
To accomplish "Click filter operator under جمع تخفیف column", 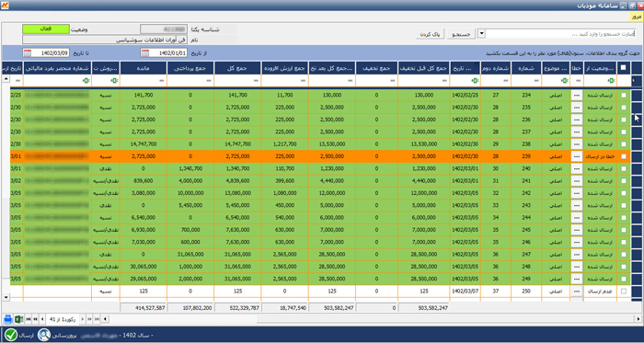I will coord(392,81).
